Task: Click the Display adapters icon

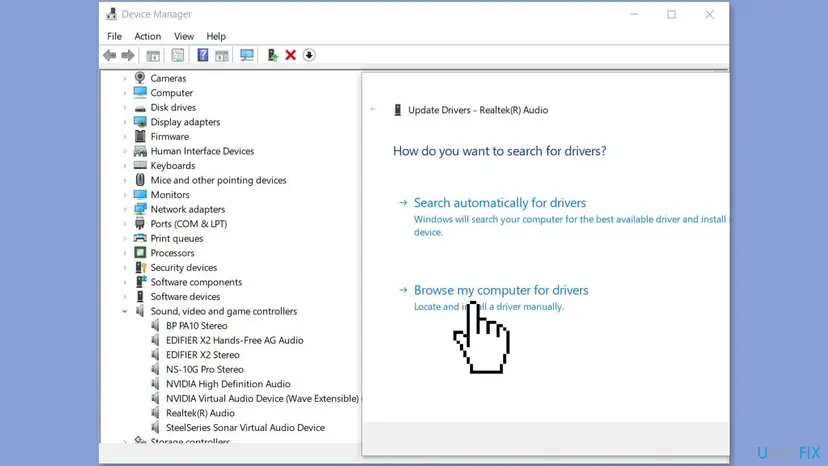Action: click(x=140, y=122)
